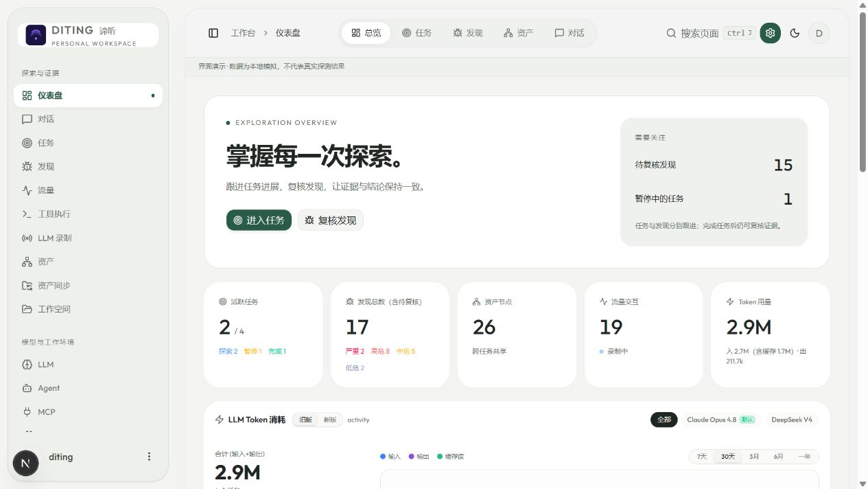
Task: Select the 旧版 chart version
Action: [305, 420]
